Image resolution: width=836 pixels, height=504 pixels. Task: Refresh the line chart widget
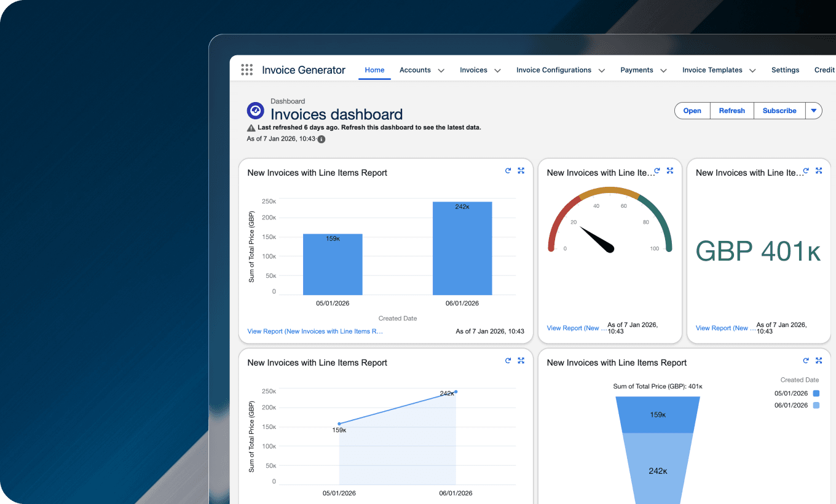pos(508,361)
